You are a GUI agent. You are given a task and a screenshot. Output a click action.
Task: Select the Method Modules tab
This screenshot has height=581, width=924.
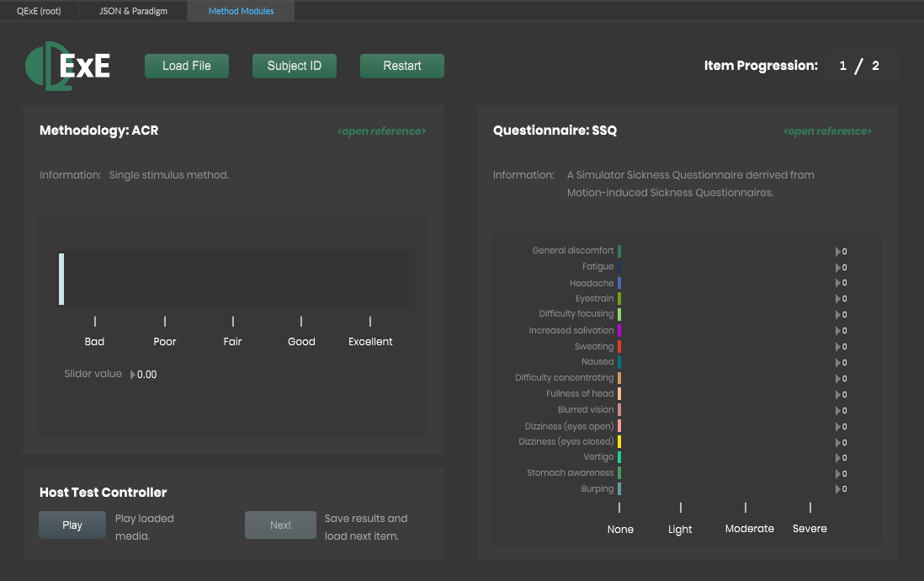point(241,11)
